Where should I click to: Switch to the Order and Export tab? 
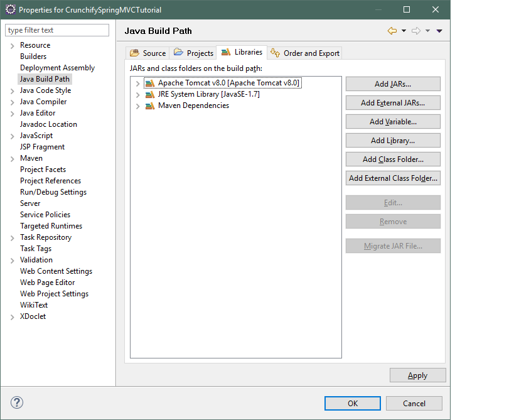point(305,53)
